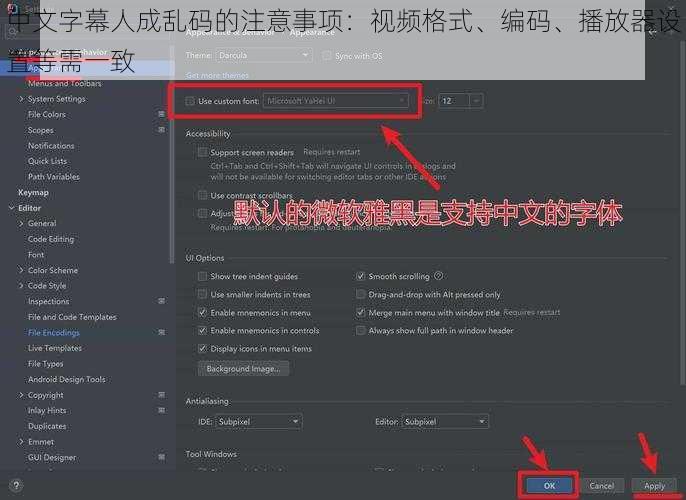Click project-level icon beside Copyright
686x500 pixels.
pyautogui.click(x=161, y=395)
